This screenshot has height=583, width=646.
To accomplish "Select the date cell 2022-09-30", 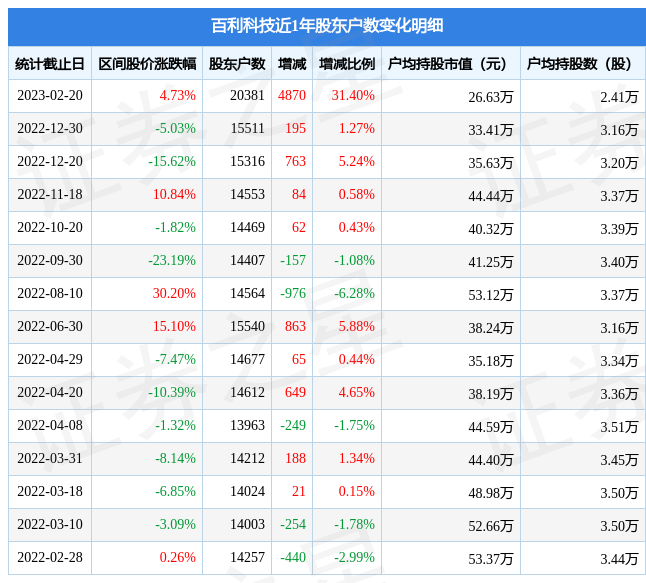I will 50,260.
